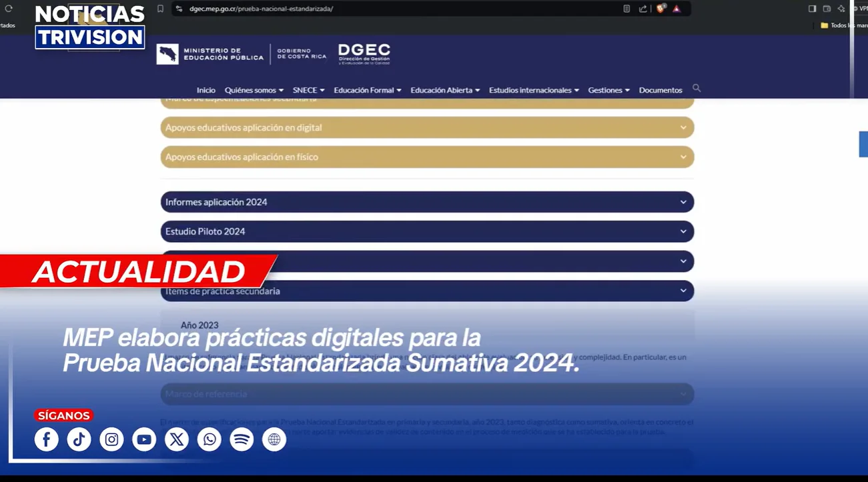The width and height of the screenshot is (868, 482).
Task: Click the search magnifier in the site navigation
Action: pos(697,88)
